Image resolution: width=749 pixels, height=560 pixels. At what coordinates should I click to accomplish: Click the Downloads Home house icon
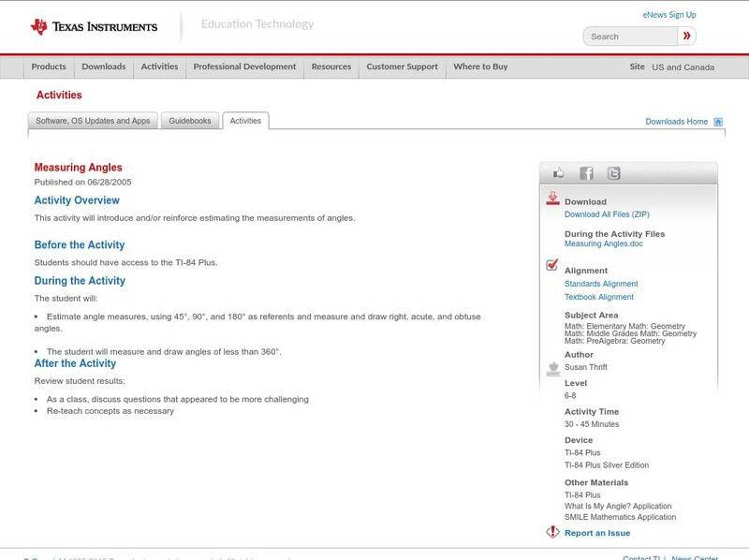tap(718, 122)
